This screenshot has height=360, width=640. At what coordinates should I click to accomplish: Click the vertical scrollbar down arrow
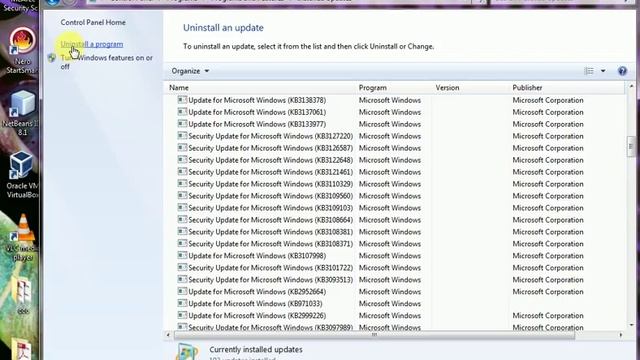point(631,325)
